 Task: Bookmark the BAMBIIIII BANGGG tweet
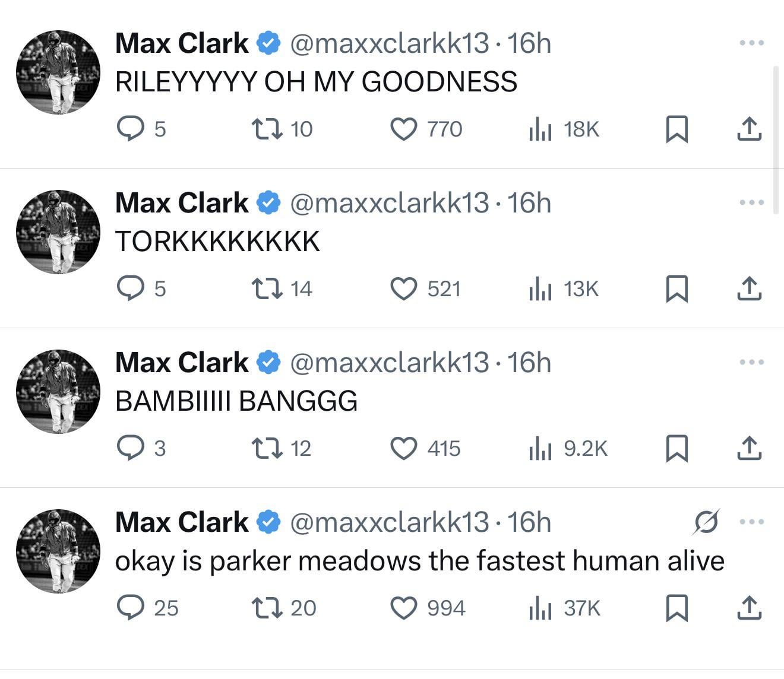676,448
